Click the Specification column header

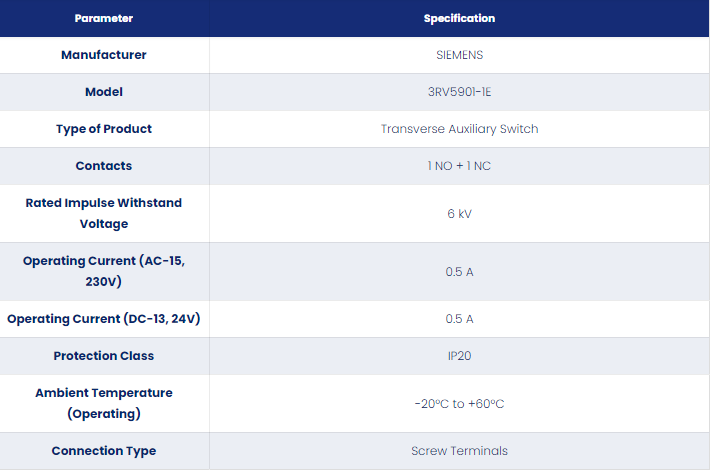pyautogui.click(x=459, y=19)
